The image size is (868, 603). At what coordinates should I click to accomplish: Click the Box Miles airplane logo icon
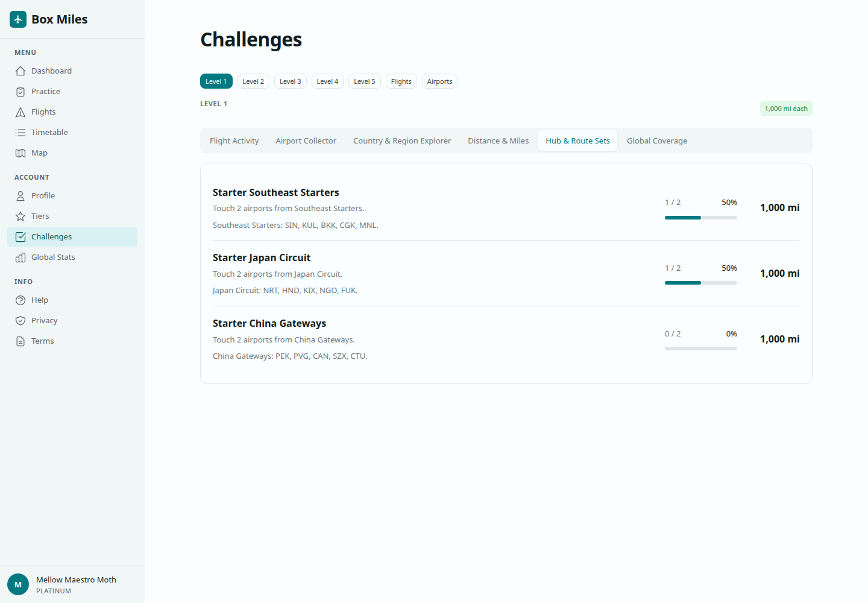pos(18,19)
